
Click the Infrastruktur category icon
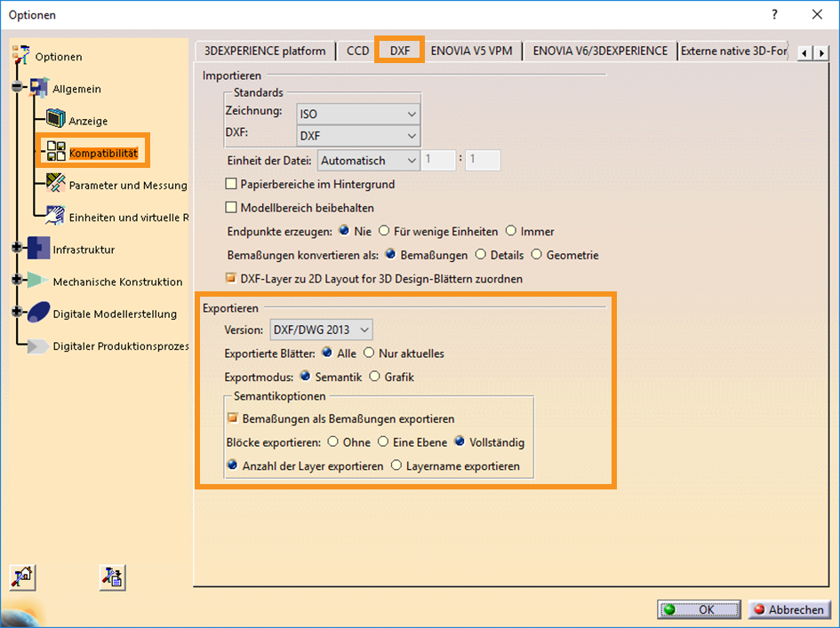37,249
